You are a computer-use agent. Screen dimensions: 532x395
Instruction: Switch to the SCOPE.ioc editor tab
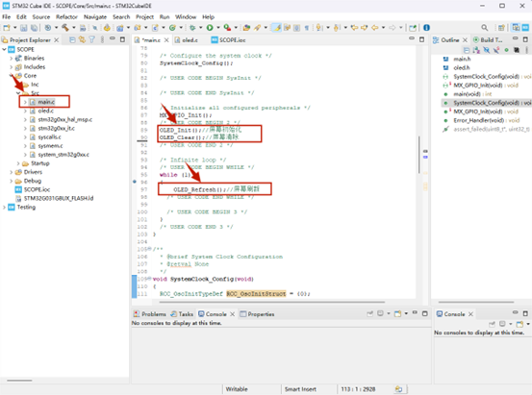pyautogui.click(x=228, y=40)
